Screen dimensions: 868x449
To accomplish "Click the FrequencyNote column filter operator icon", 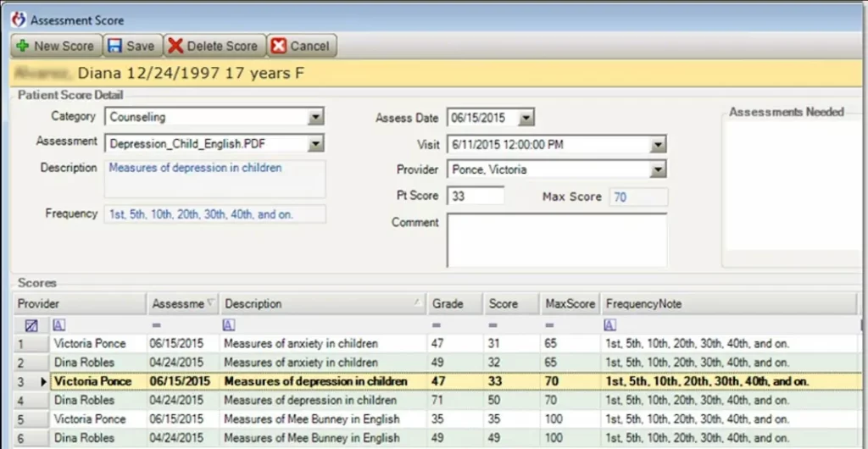I will (610, 325).
